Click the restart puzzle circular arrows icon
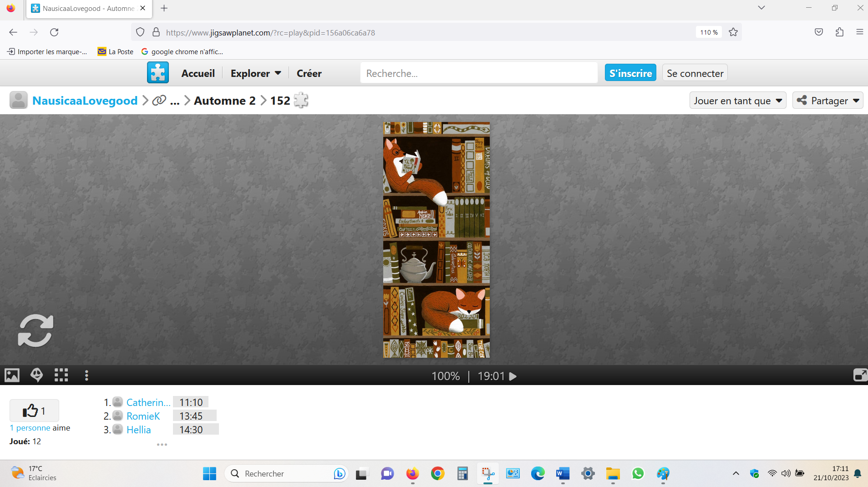This screenshot has height=487, width=868. coord(36,330)
